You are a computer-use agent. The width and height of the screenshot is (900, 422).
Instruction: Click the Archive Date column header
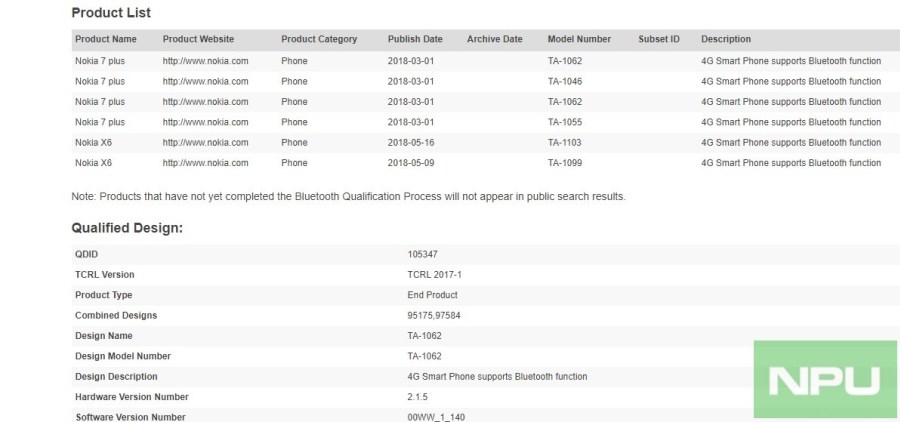(495, 39)
